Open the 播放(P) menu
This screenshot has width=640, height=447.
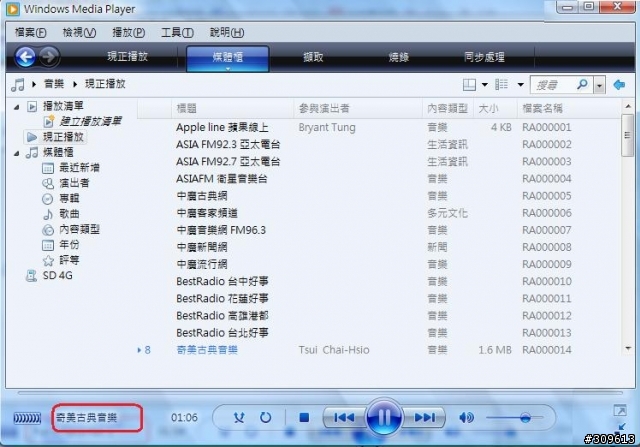(129, 33)
